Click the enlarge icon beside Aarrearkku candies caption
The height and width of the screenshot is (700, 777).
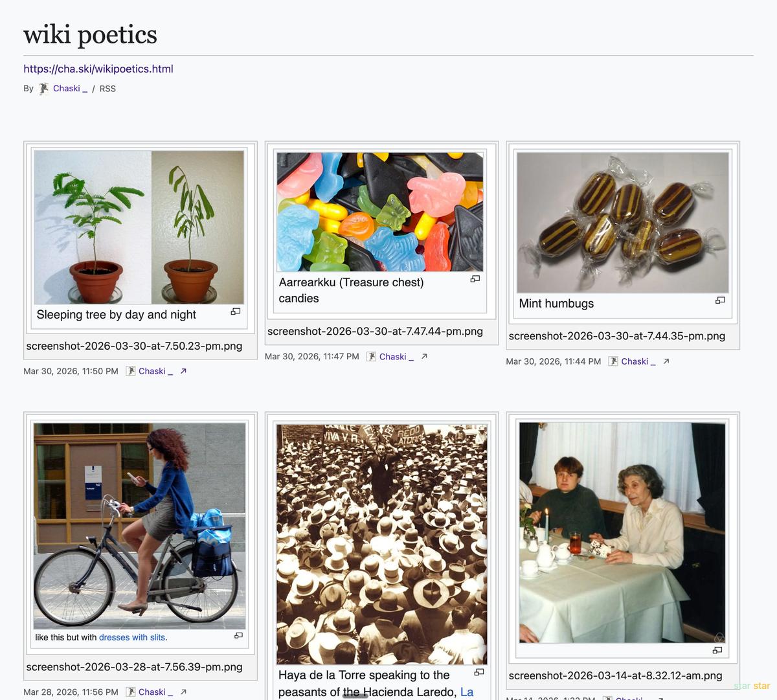pos(475,279)
